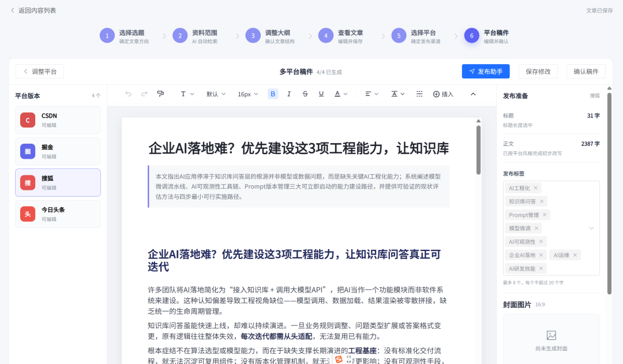Open the heading type T dropdown
The width and height of the screenshot is (623, 364).
[187, 94]
